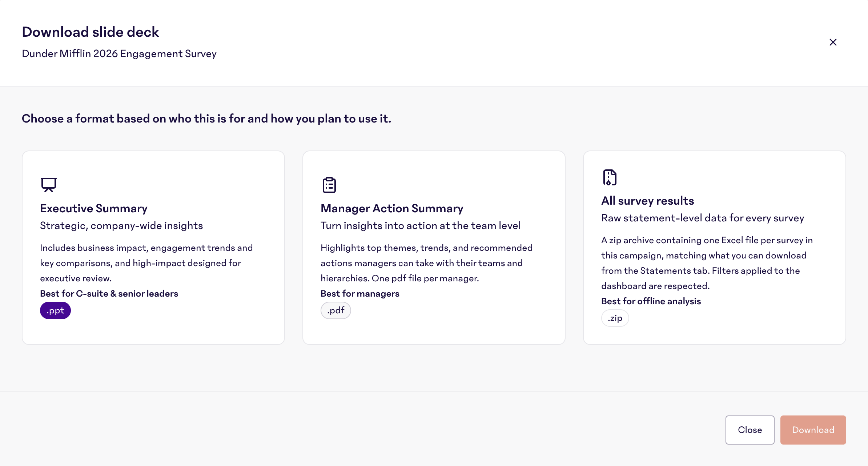Viewport: 868px width, 466px height.
Task: Click the Download button
Action: [x=813, y=430]
